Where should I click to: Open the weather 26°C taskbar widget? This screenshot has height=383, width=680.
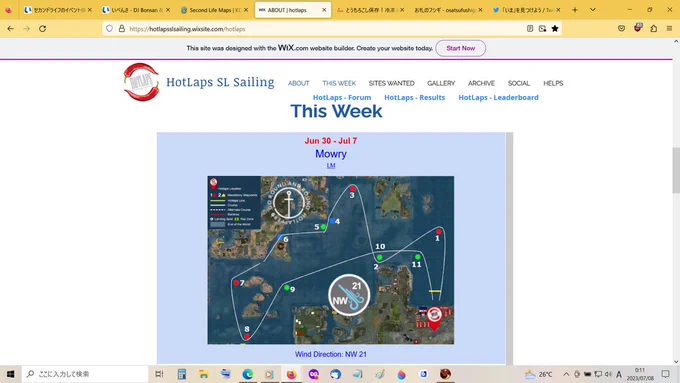pyautogui.click(x=539, y=374)
